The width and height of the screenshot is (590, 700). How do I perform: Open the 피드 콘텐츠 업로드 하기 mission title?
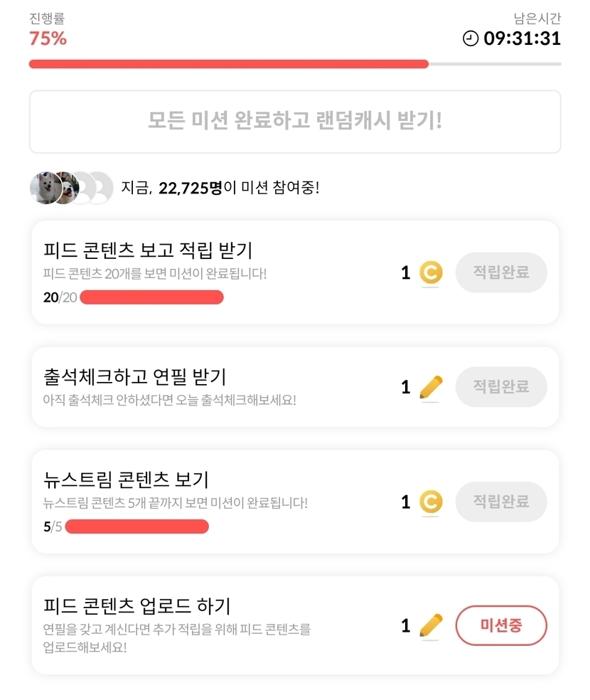[136, 606]
